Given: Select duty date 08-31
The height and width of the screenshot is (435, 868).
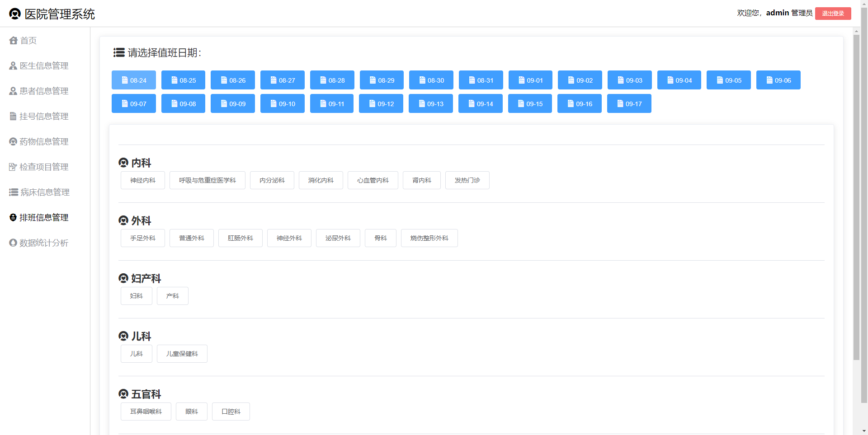Looking at the screenshot, I should pos(481,80).
